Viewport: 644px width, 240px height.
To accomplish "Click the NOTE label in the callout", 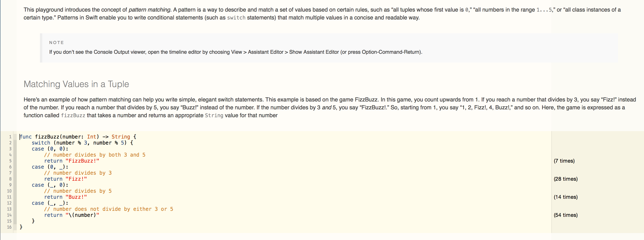I will click(x=56, y=43).
